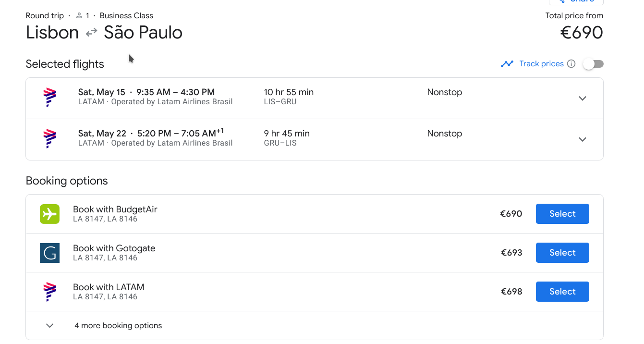The height and width of the screenshot is (344, 644).
Task: Expand the Sat, May 22 flight details
Action: 583,139
